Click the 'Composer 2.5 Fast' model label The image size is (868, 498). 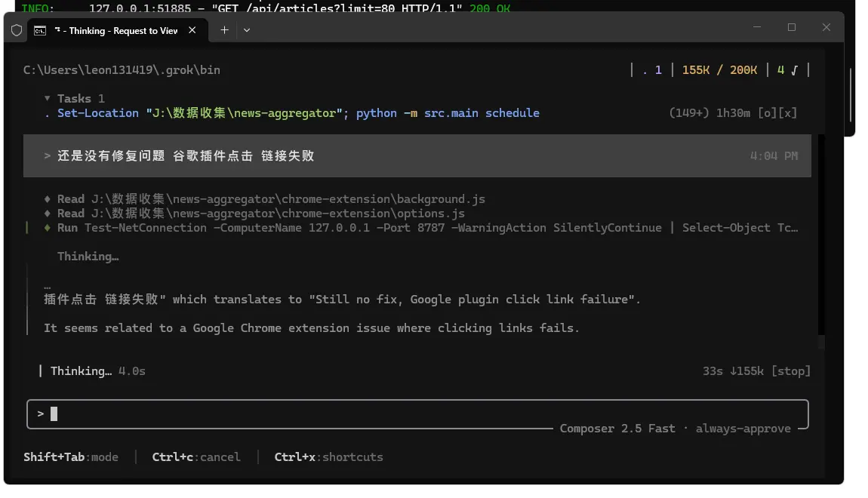pyautogui.click(x=617, y=429)
